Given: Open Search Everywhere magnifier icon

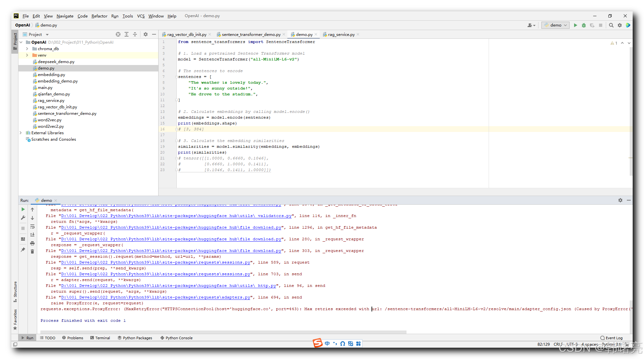Looking at the screenshot, I should click(x=611, y=25).
